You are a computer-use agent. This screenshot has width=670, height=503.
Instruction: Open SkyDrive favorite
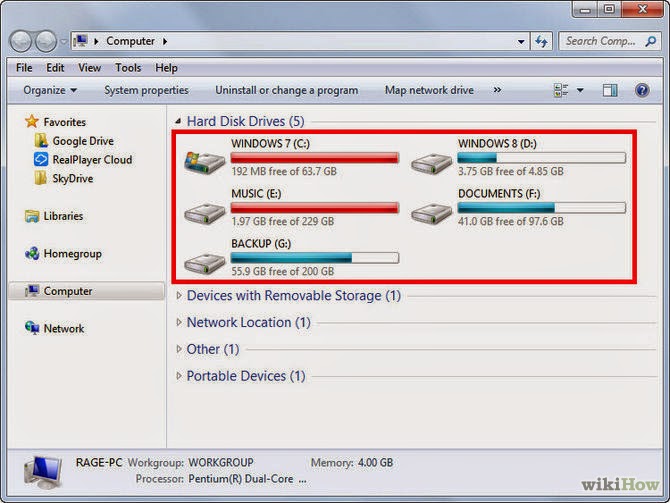73,179
